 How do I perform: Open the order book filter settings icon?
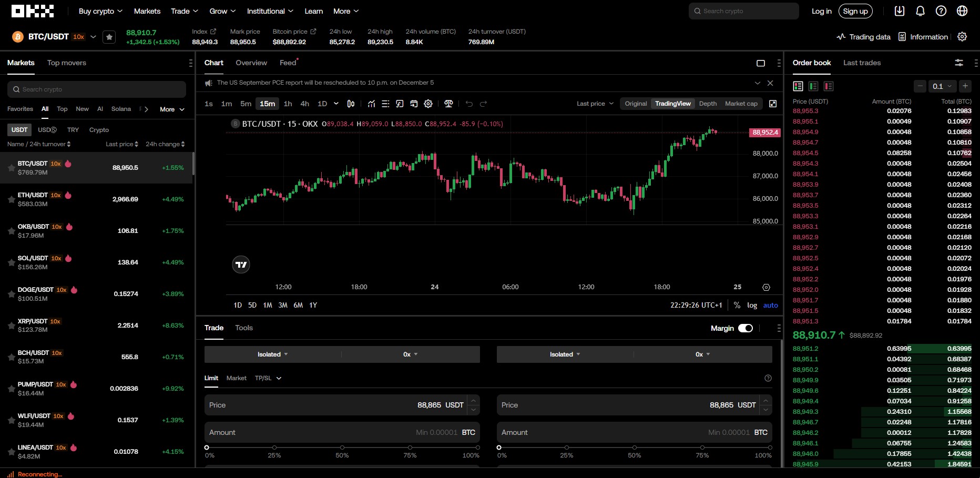point(958,63)
